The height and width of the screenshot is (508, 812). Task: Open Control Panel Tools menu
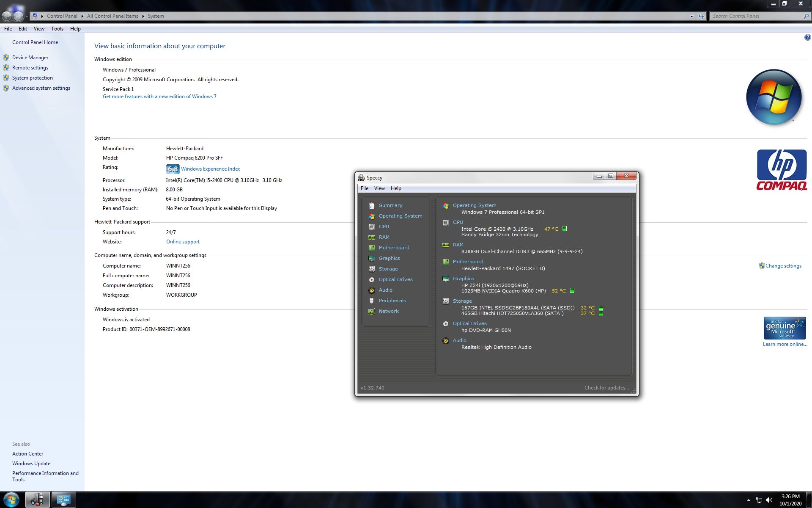(x=57, y=29)
